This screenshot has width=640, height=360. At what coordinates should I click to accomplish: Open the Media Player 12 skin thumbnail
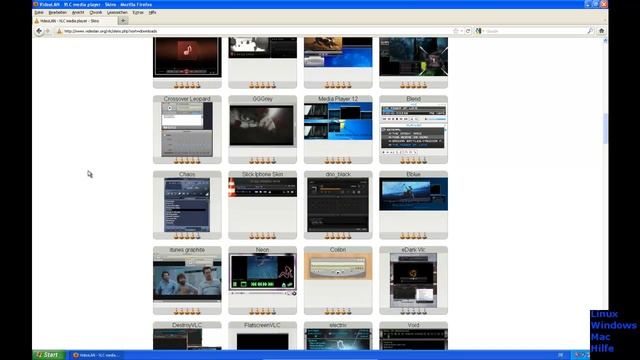coord(338,121)
